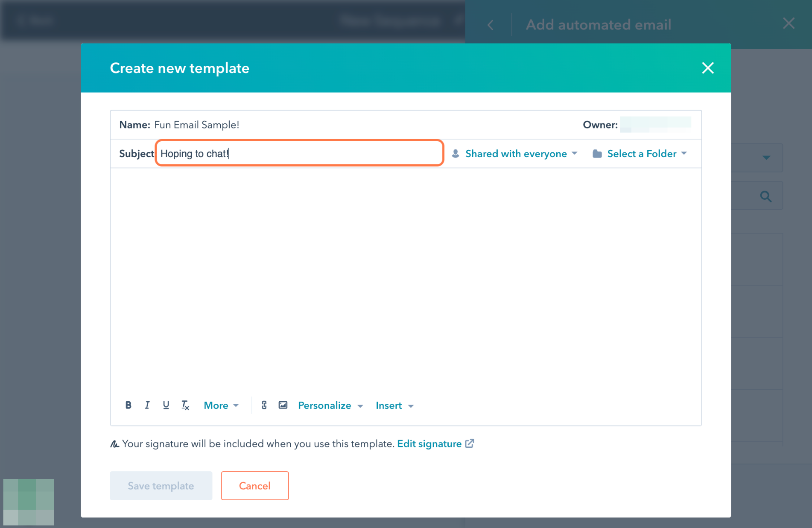Image resolution: width=812 pixels, height=528 pixels.
Task: Click the folder icon beside Select a Folder
Action: (597, 154)
